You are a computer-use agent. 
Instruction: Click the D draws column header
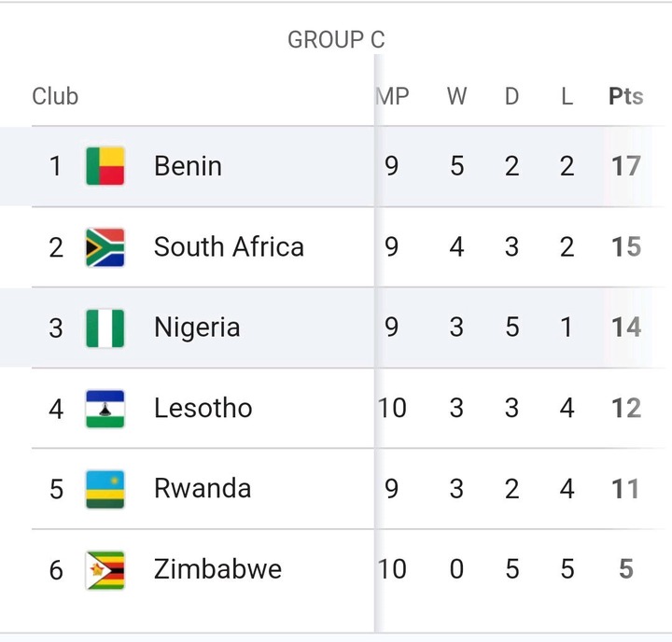click(511, 96)
